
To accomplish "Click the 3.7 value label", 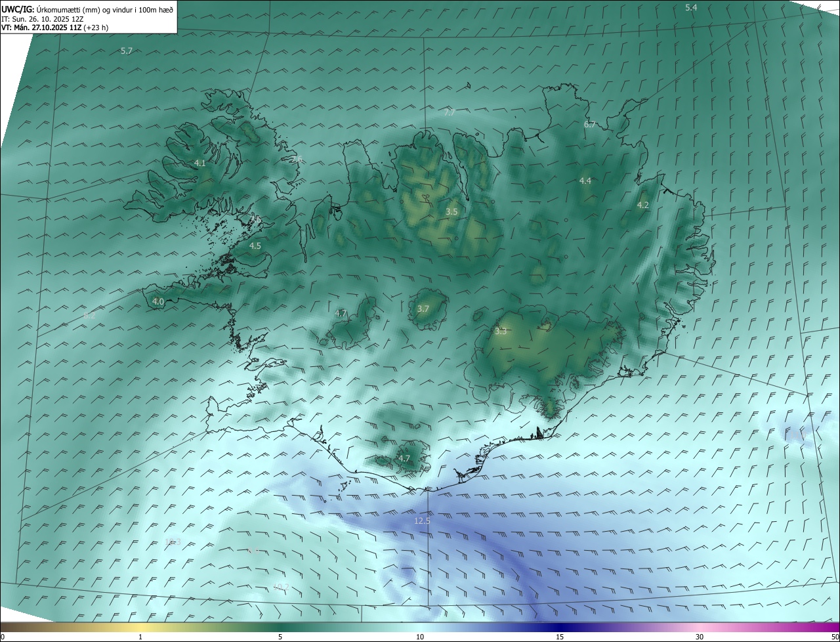I will click(423, 309).
